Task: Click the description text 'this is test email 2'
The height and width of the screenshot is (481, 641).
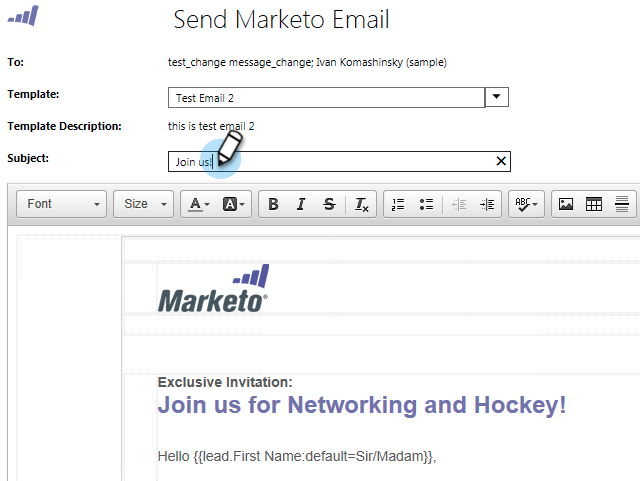Action: coord(211,126)
